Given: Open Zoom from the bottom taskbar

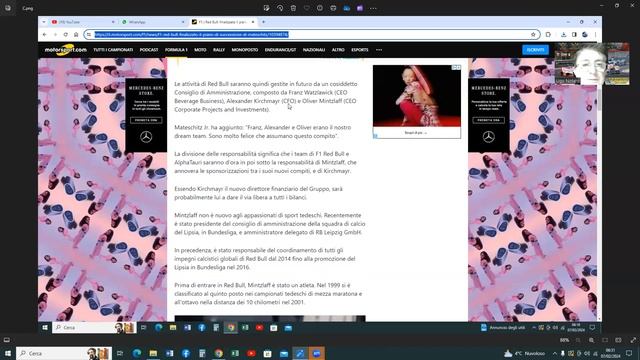Looking at the screenshot, I should coord(317,353).
